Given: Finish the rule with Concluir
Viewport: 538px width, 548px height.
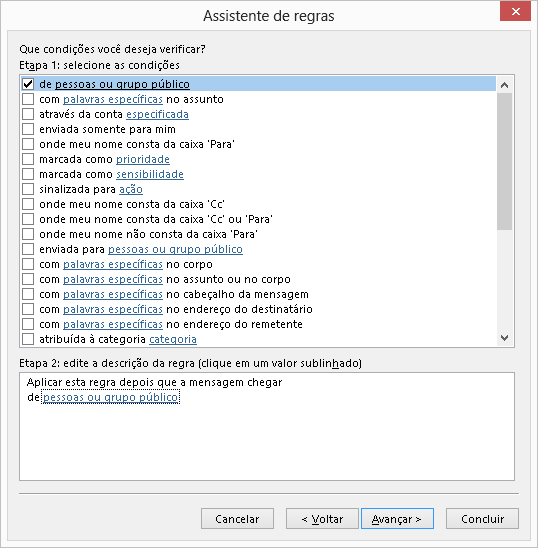Looking at the screenshot, I should pos(482,519).
